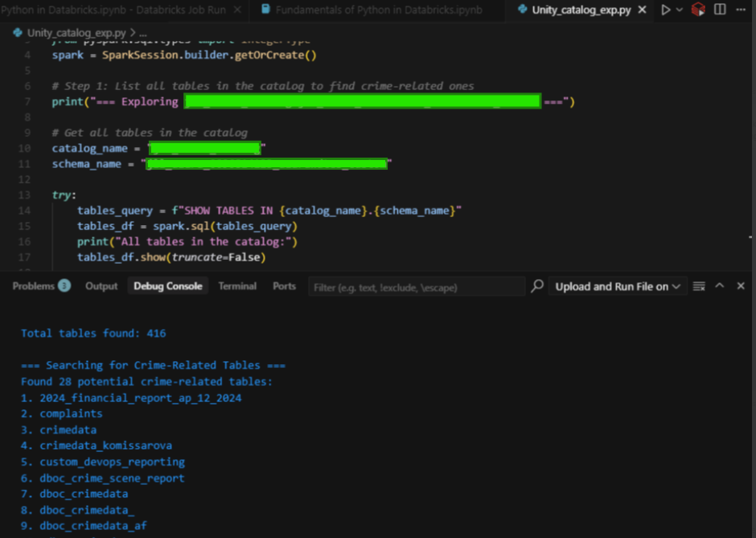The image size is (756, 538).
Task: Click output row dboc_crimedata_af
Action: pos(84,525)
